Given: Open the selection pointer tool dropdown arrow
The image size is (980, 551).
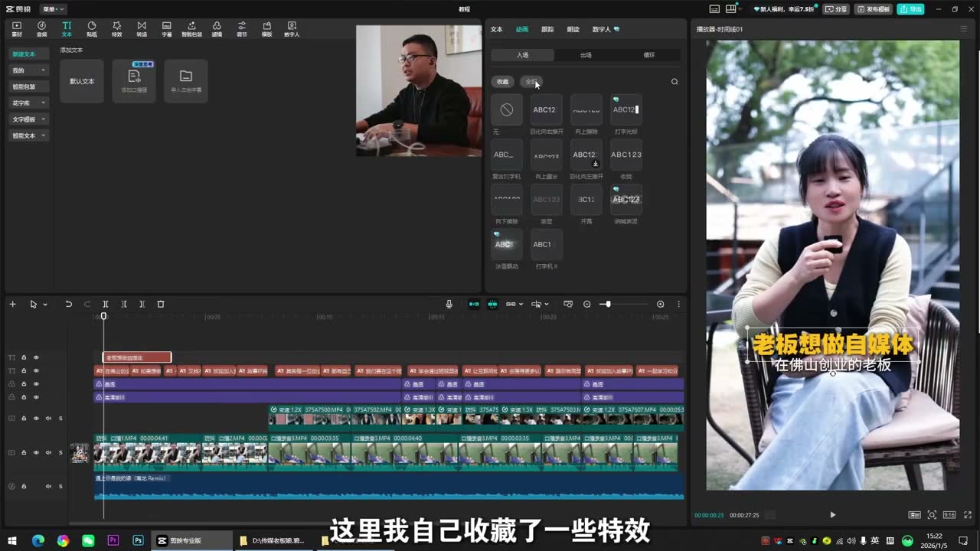Looking at the screenshot, I should pos(45,305).
